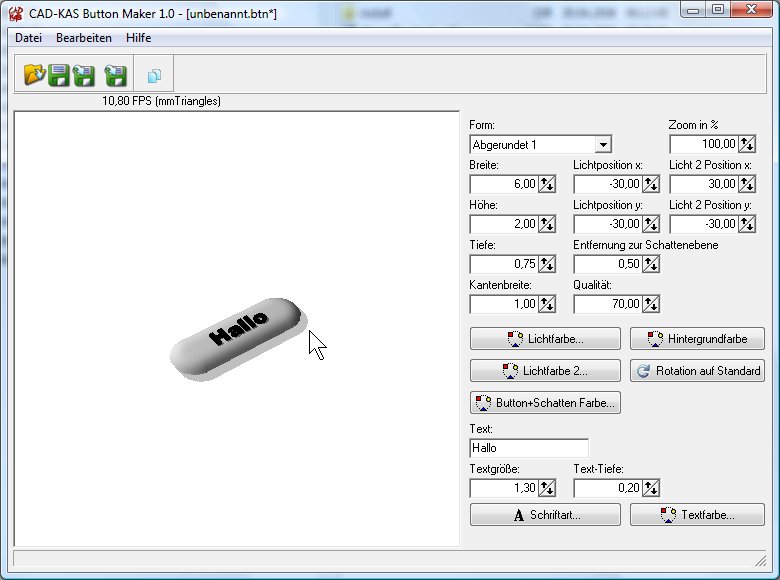Open the Textfarbe color picker
Viewport: 780px width, 580px height.
[x=697, y=515]
